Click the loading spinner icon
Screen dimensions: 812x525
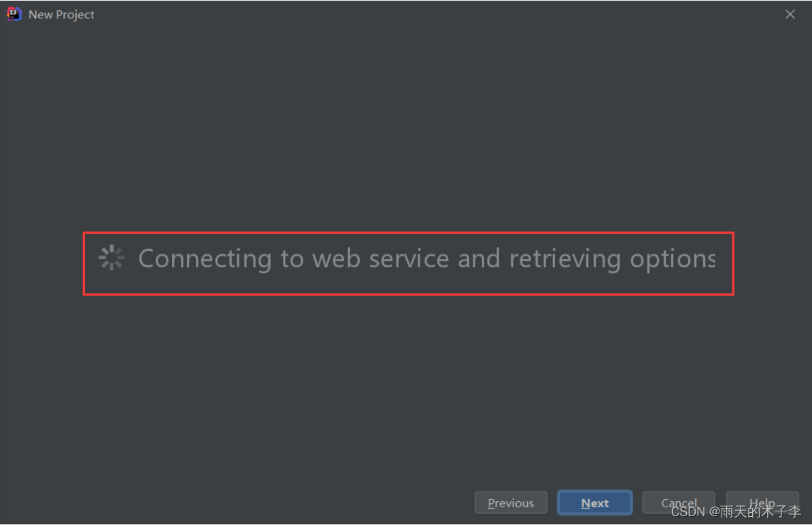(x=112, y=258)
